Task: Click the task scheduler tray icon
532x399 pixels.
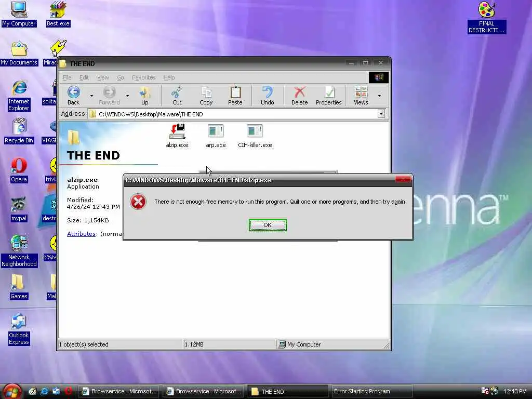Action: (485, 391)
